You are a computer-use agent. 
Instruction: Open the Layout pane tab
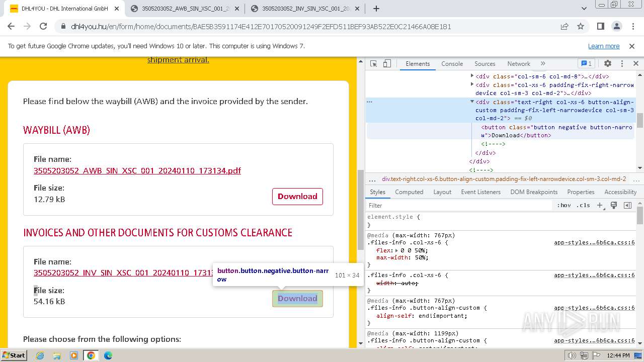pos(442,192)
